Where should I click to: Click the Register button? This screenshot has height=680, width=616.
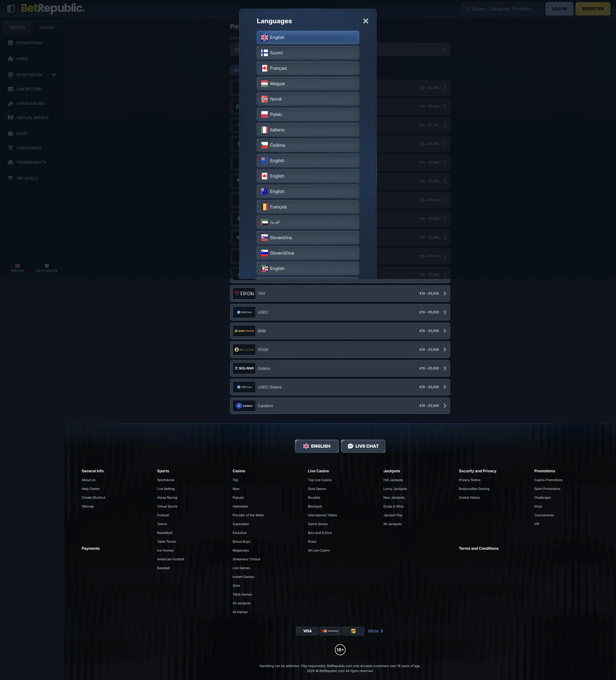(x=592, y=9)
